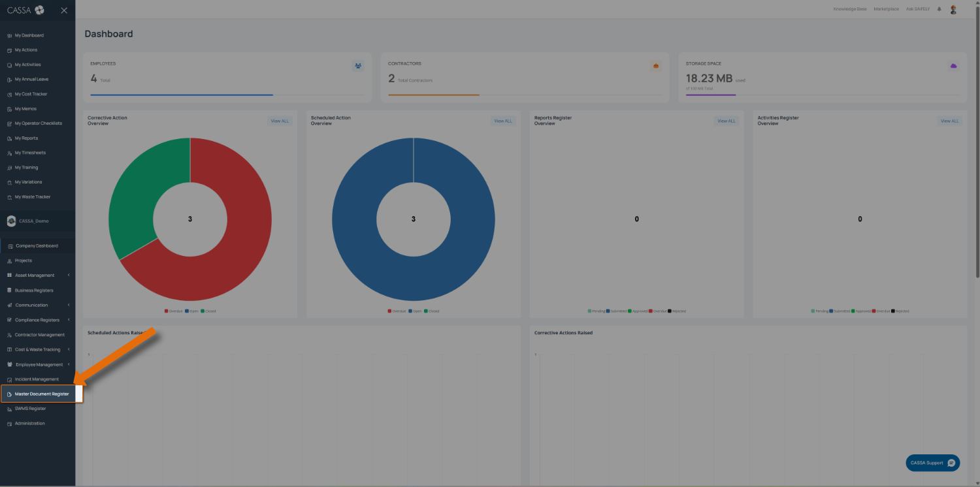
Task: Click the Contractors card hard hat icon
Action: tap(656, 66)
